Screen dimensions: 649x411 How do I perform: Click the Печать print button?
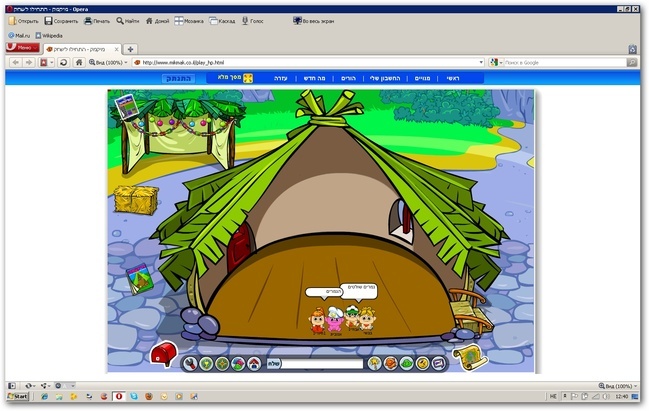[x=97, y=21]
